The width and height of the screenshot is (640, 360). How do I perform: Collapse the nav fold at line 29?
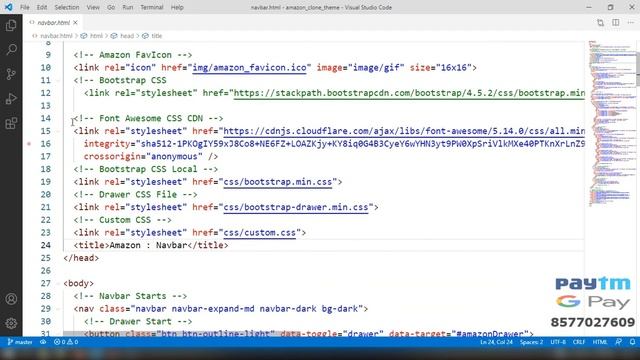pos(58,309)
